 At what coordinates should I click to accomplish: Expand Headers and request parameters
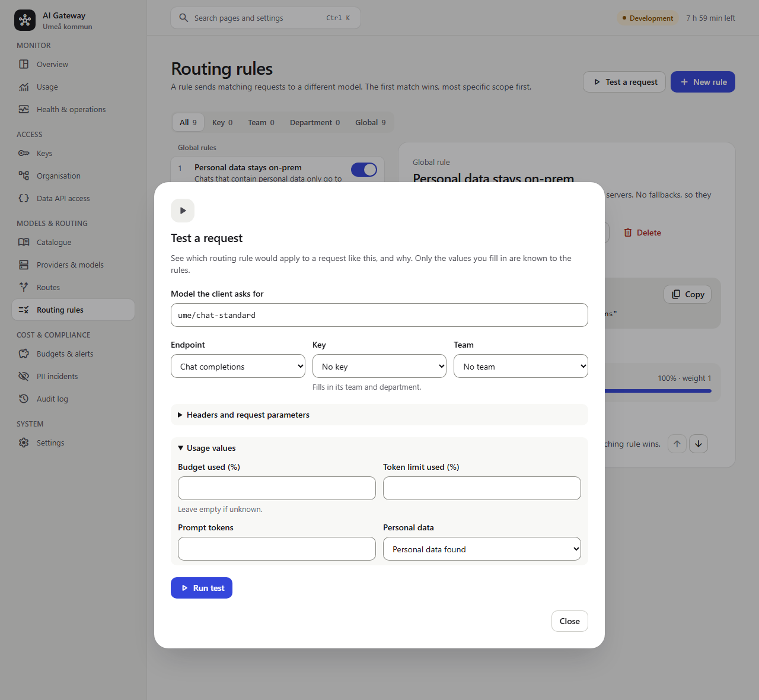point(379,415)
